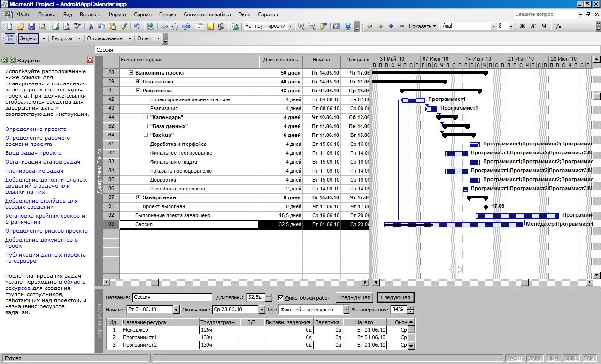Screen dimensions: 601x364
Task: Open the 'Сервис' menu
Action: click(143, 15)
